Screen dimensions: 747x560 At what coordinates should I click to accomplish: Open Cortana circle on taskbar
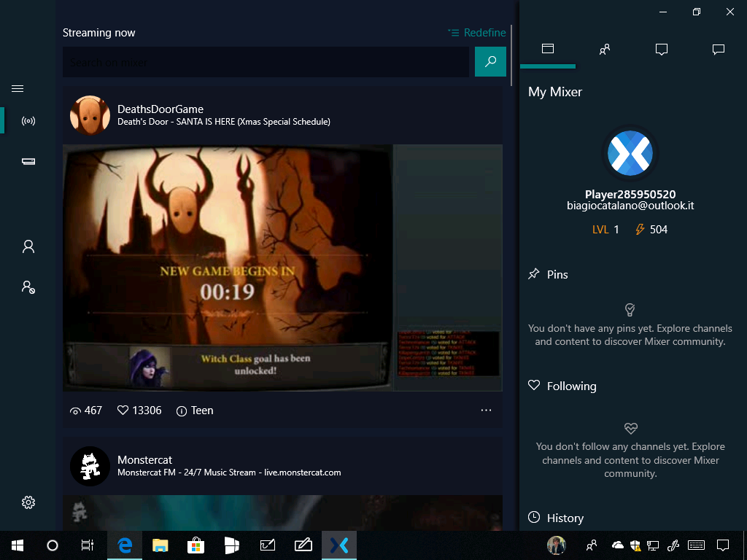click(x=53, y=545)
